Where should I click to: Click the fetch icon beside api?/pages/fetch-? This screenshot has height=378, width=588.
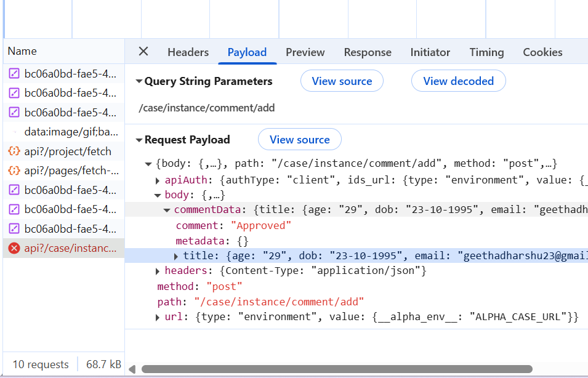tap(14, 171)
